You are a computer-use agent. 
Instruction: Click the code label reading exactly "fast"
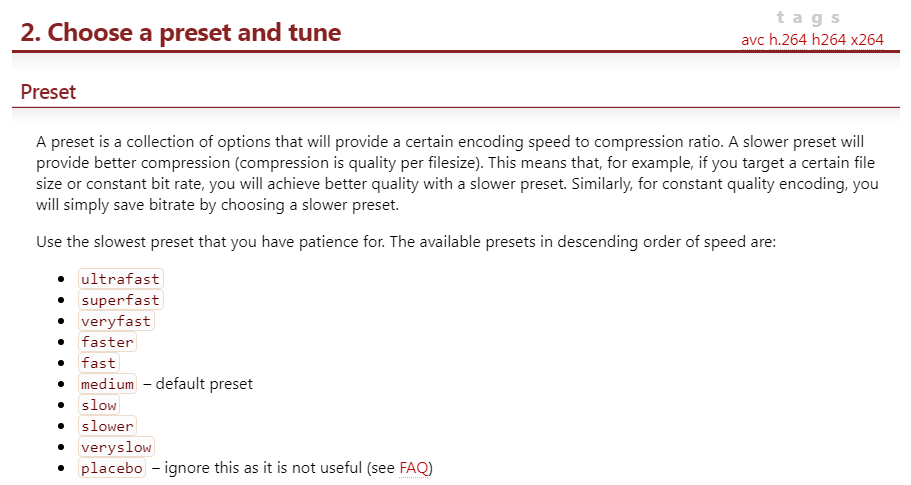(99, 363)
